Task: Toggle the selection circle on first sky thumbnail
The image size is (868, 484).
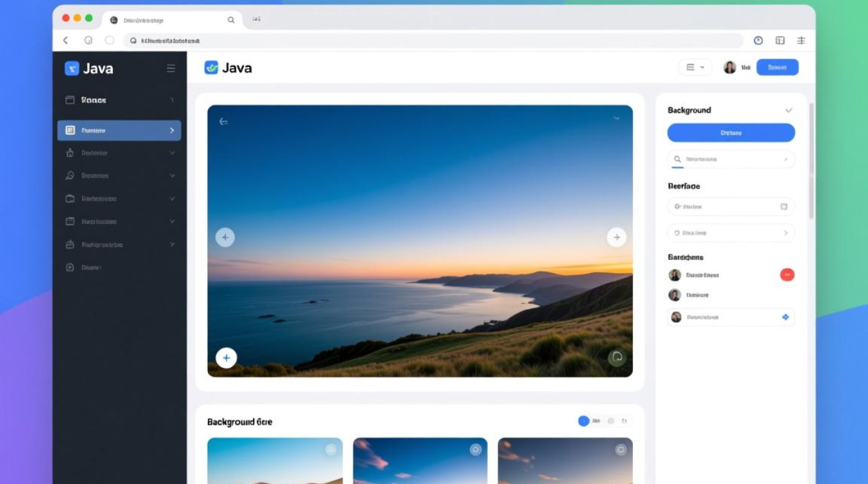Action: click(x=331, y=449)
